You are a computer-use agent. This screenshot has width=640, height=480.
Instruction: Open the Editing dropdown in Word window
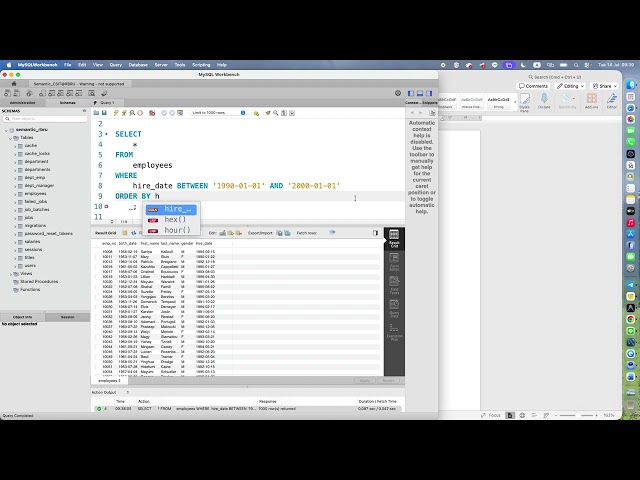(571, 86)
